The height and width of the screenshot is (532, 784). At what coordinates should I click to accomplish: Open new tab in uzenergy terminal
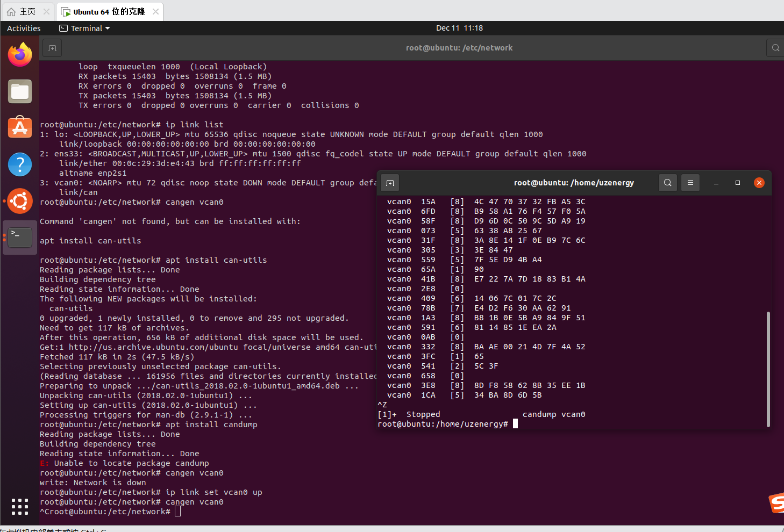pyautogui.click(x=390, y=183)
